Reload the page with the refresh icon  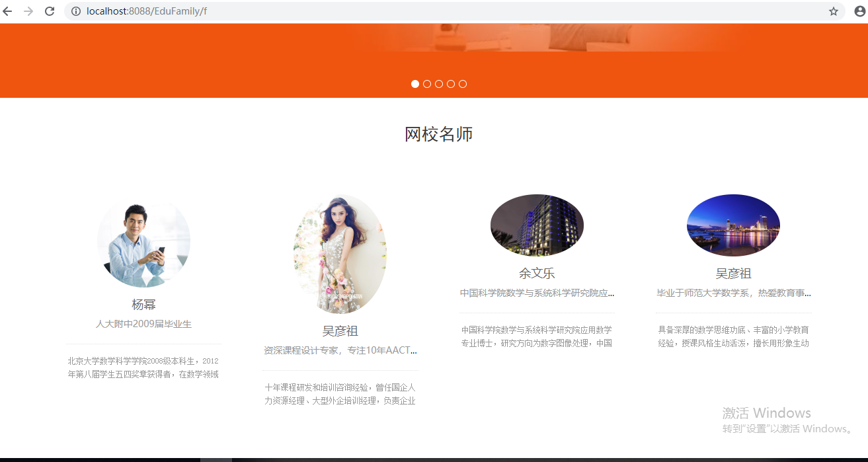click(50, 11)
